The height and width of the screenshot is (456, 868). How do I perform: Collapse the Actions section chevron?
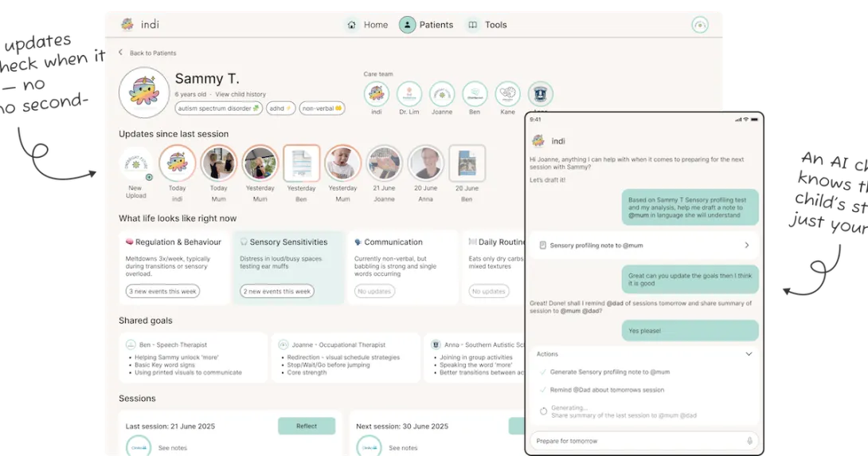pyautogui.click(x=749, y=354)
